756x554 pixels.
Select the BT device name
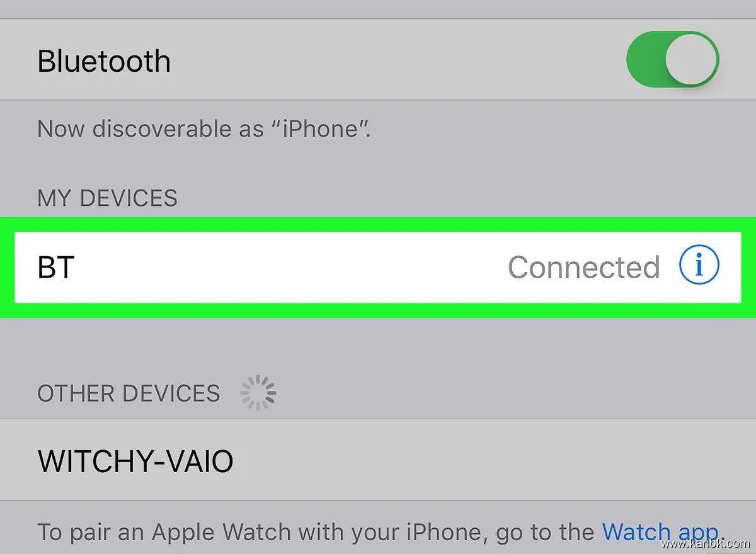point(56,267)
